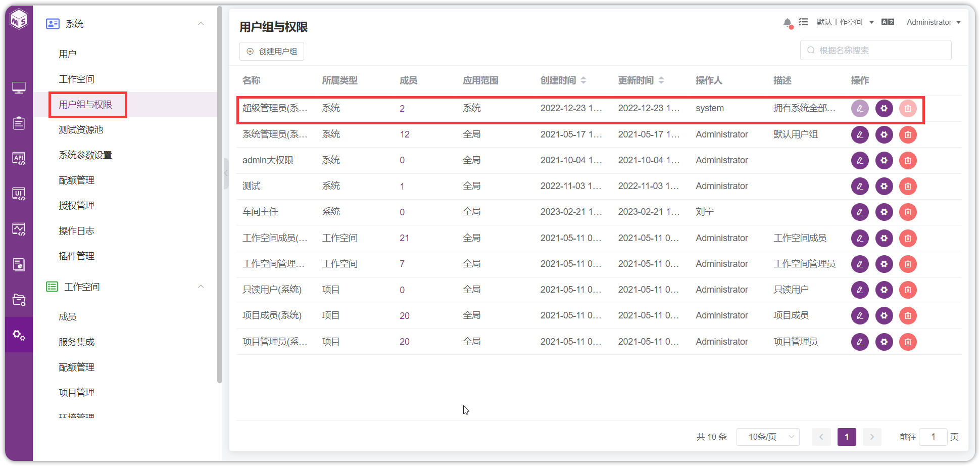Open the test tracking clipboard icon
Image resolution: width=980 pixels, height=466 pixels.
coord(19,123)
